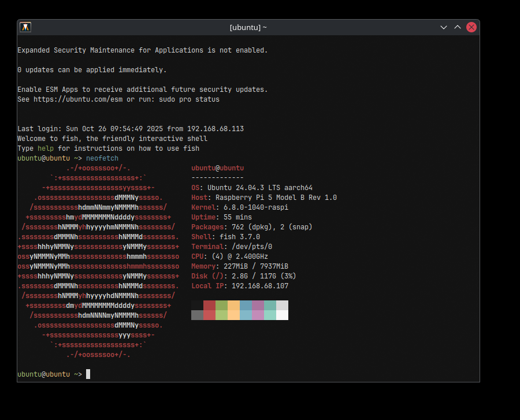
Task: Click the red "ubuntu@ubuntu" neofetch header
Action: (218, 168)
